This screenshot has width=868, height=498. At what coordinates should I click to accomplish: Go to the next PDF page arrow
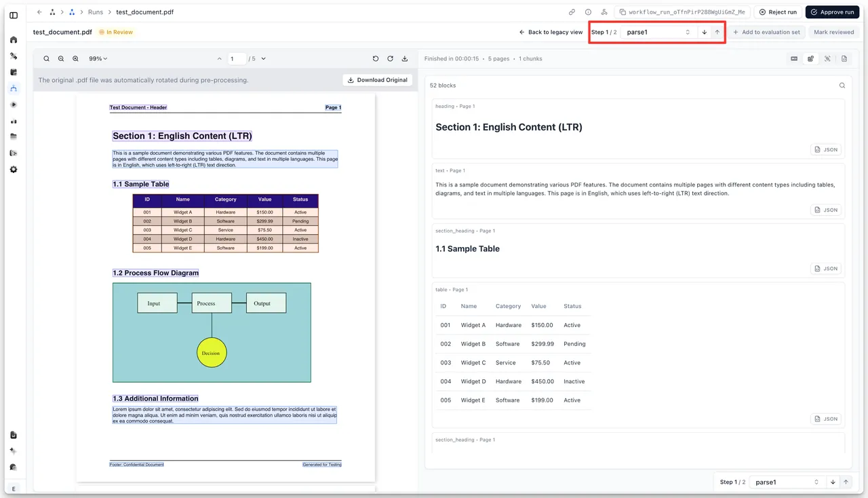264,59
